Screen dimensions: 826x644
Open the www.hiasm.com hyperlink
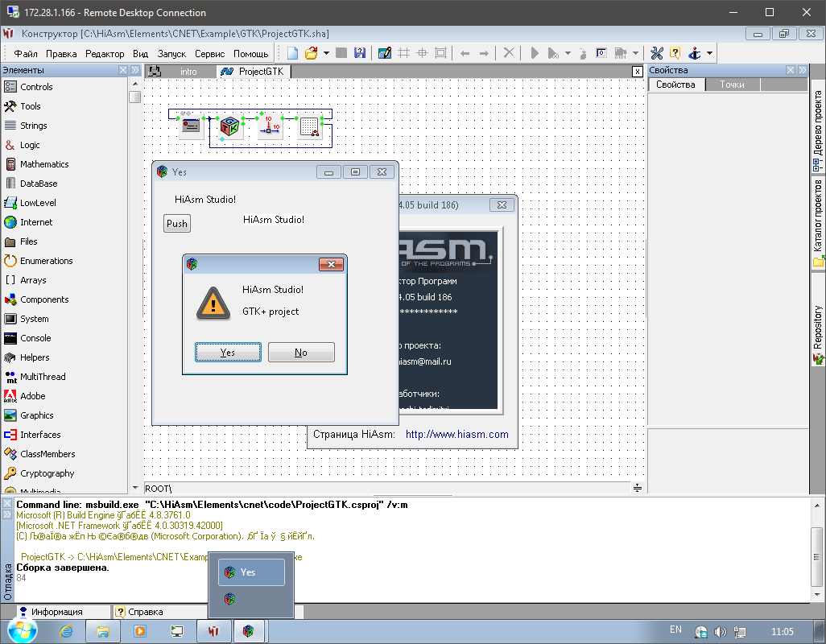point(456,435)
